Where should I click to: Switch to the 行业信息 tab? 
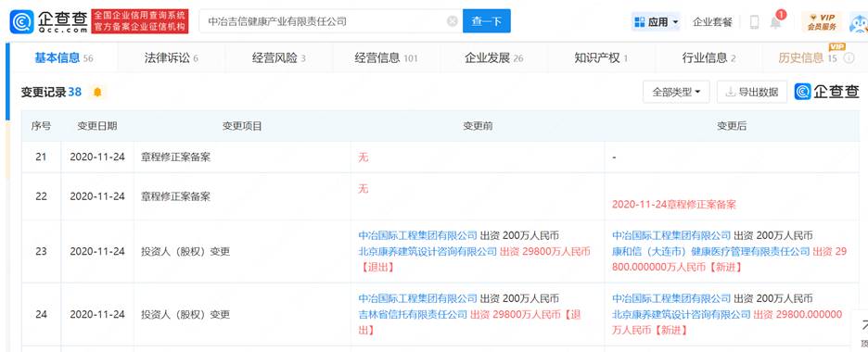(708, 58)
